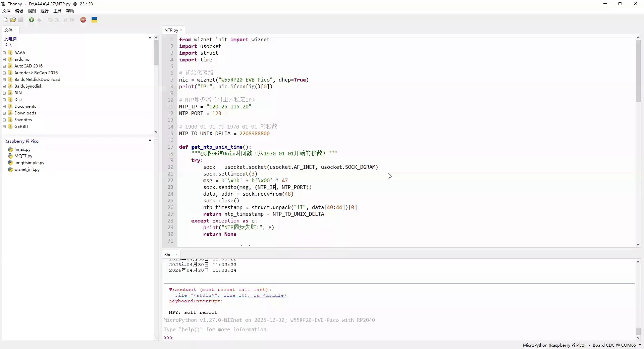Screen dimensions: 644x349
Task: Click the Step into debug icon
Action: [57, 20]
